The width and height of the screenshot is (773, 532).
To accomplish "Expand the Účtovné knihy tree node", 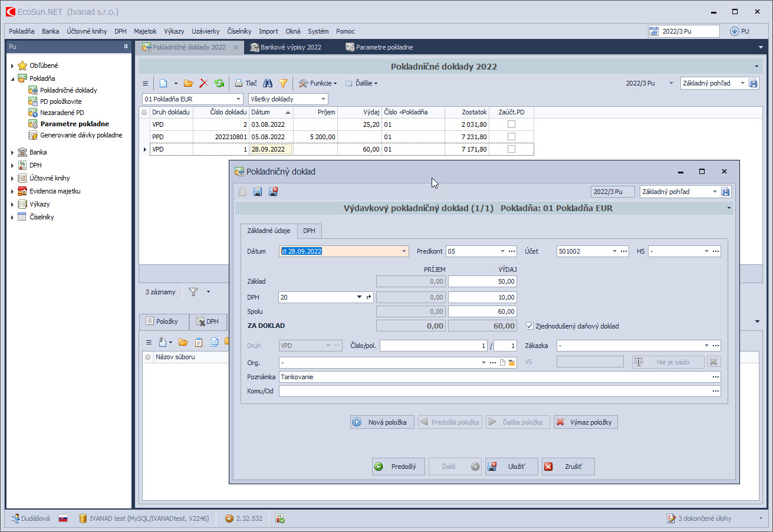I will [12, 178].
